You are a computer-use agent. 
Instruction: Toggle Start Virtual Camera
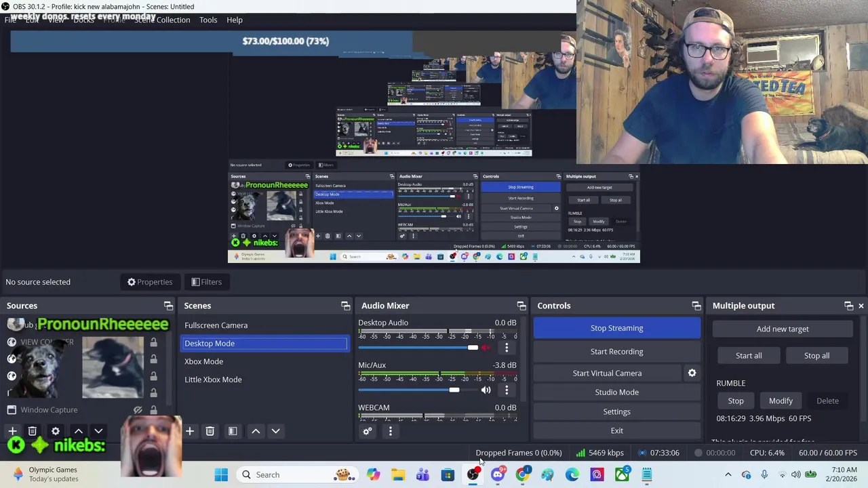pos(607,373)
